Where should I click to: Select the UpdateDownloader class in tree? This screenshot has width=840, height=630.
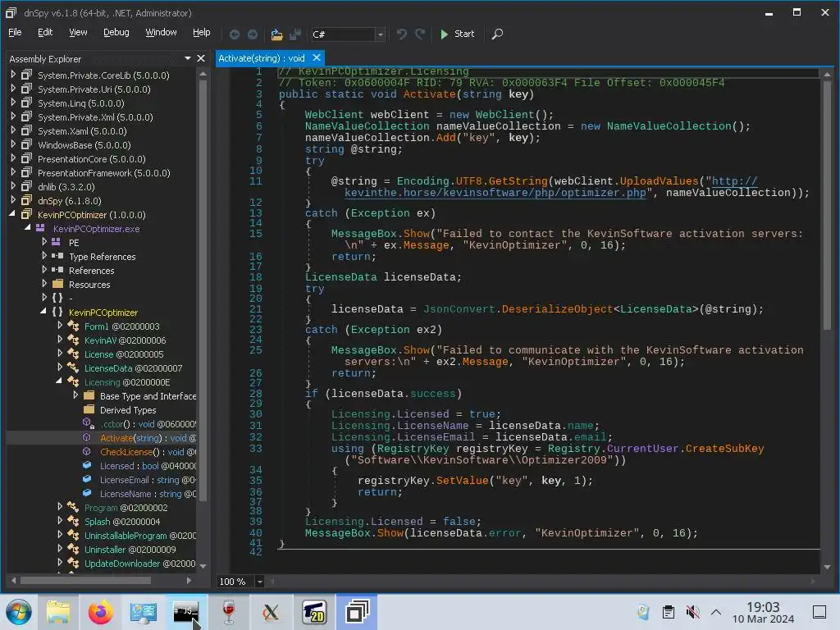click(139, 563)
